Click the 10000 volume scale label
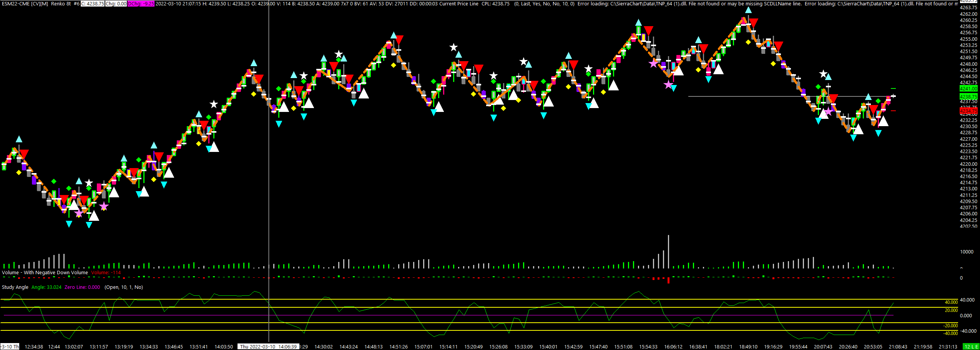 tap(967, 252)
